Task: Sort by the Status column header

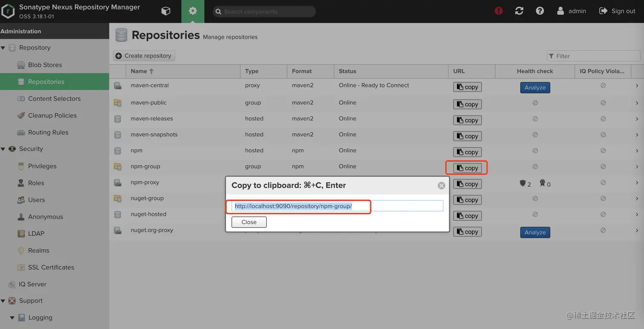Action: point(391,71)
